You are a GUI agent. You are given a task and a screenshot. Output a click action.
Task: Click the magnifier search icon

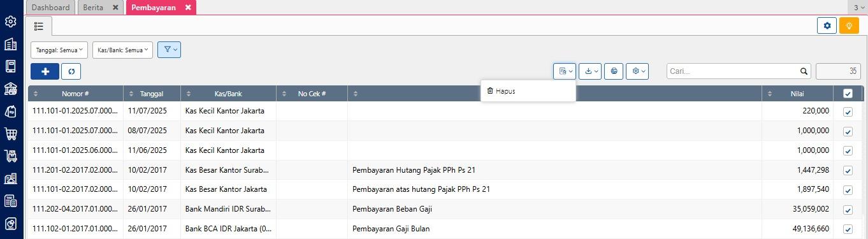click(804, 71)
